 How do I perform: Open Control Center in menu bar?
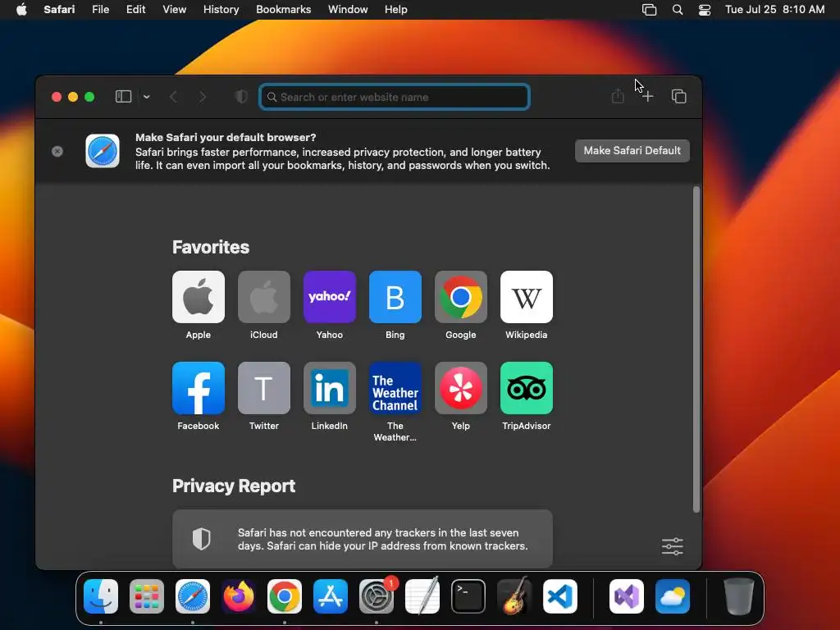[x=705, y=10]
